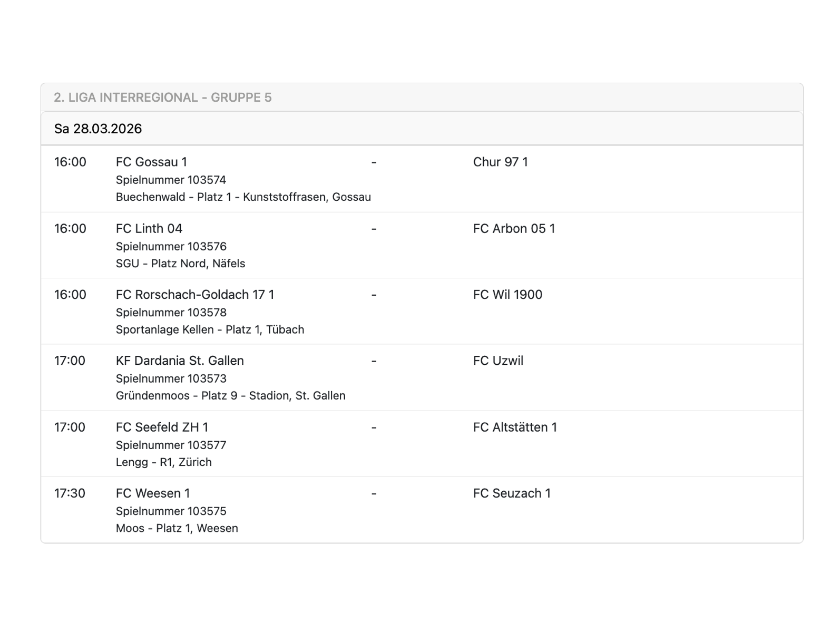840x622 pixels.
Task: Select KF Dardania St. Gallen team
Action: (x=180, y=361)
